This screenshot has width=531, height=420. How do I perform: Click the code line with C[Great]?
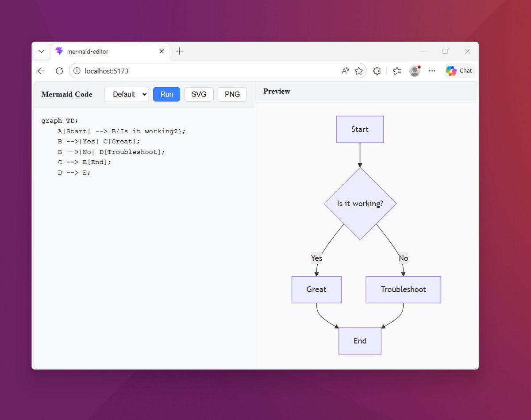(x=99, y=141)
